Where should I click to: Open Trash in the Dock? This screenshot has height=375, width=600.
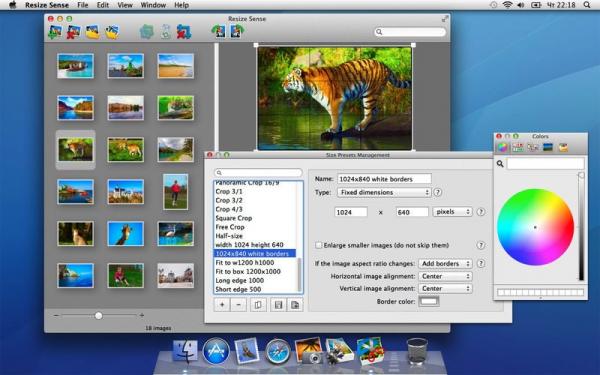(417, 351)
